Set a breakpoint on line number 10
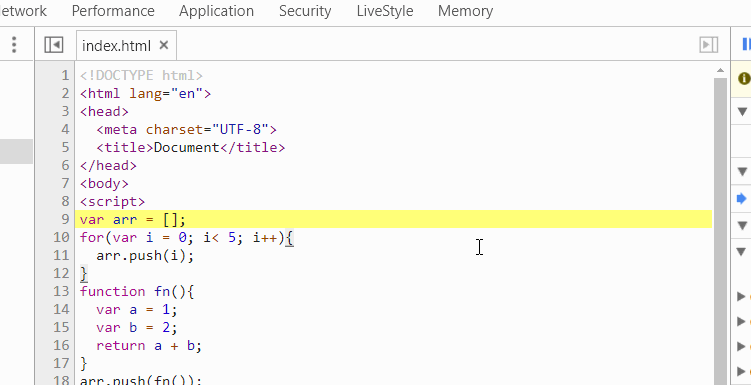 [x=61, y=238]
